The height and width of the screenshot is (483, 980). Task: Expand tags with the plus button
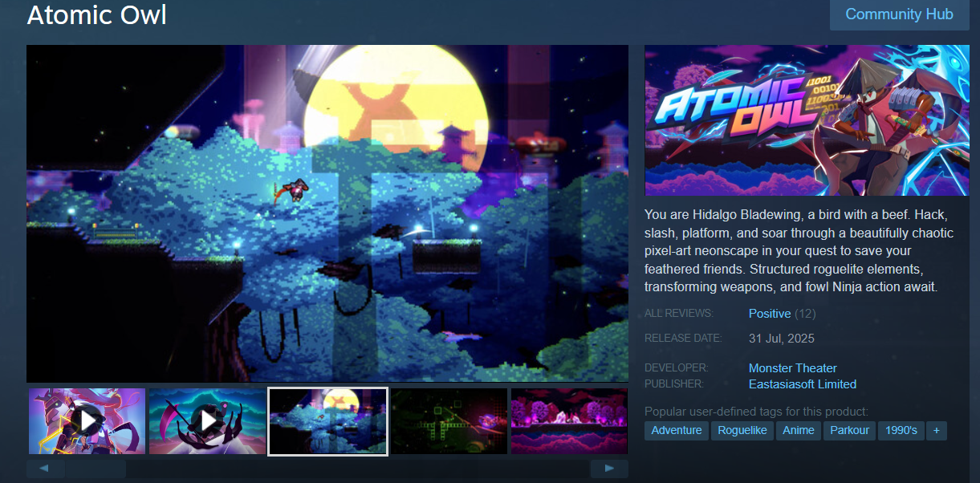point(936,431)
